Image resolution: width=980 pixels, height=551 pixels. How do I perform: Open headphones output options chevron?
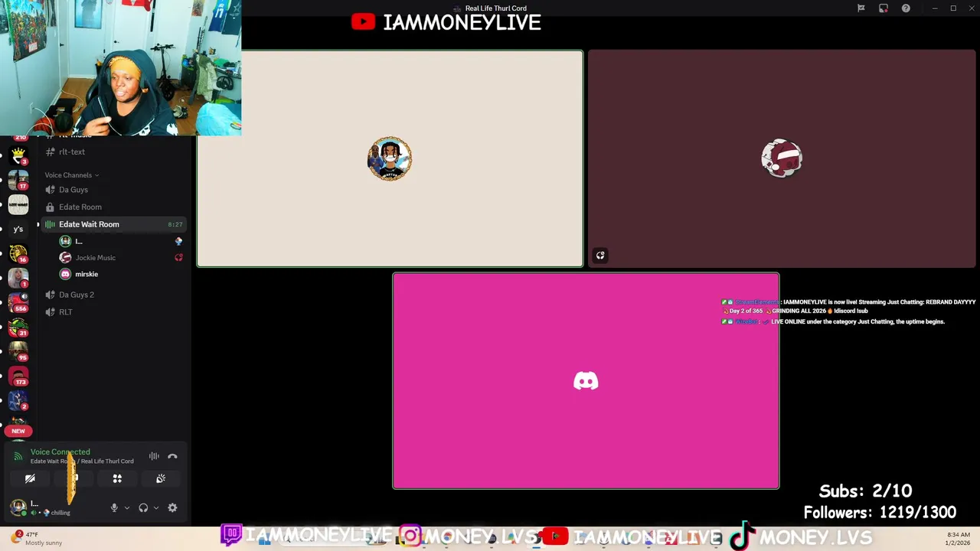156,507
